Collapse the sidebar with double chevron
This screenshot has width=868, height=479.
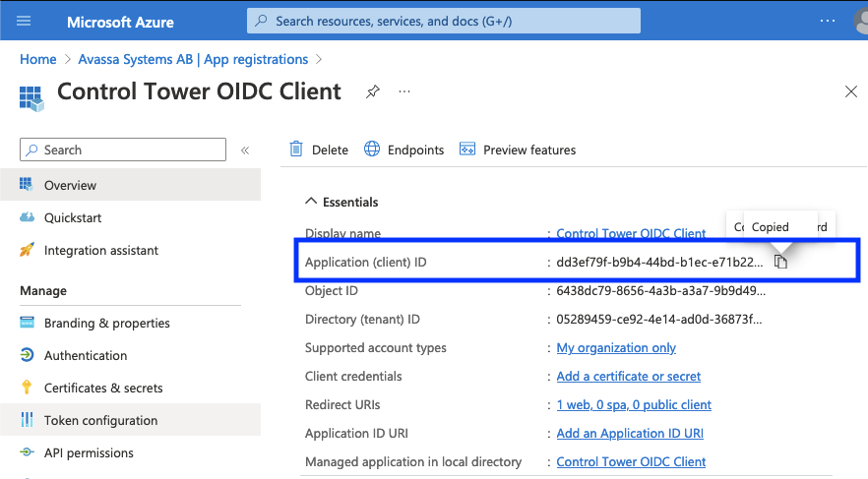click(245, 150)
